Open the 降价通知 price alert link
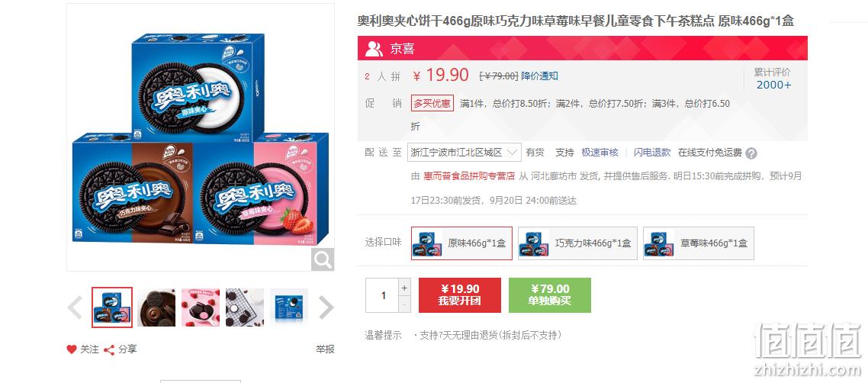Screen dimensions: 868x383 [x=540, y=76]
